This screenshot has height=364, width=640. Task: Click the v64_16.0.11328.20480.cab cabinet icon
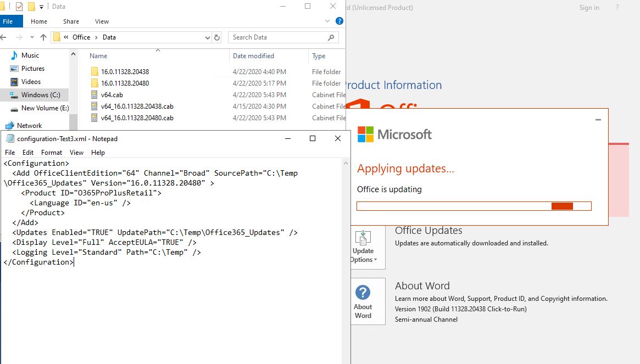pos(94,118)
